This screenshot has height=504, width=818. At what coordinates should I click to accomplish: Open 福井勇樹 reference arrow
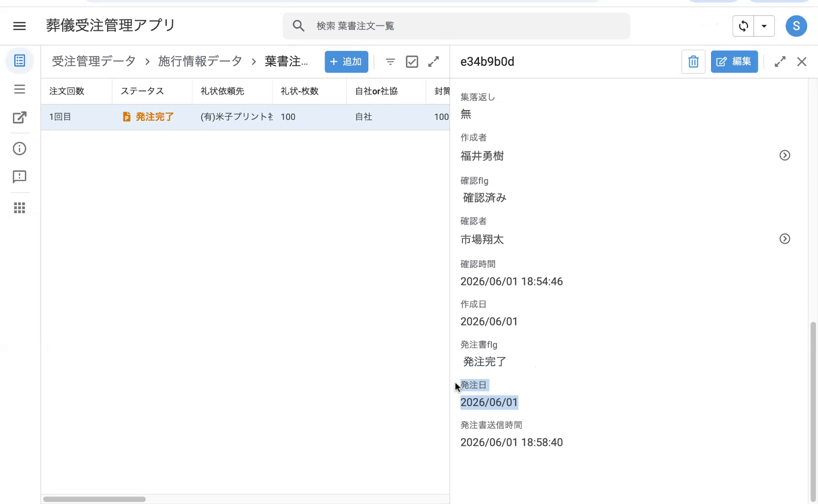click(x=785, y=155)
